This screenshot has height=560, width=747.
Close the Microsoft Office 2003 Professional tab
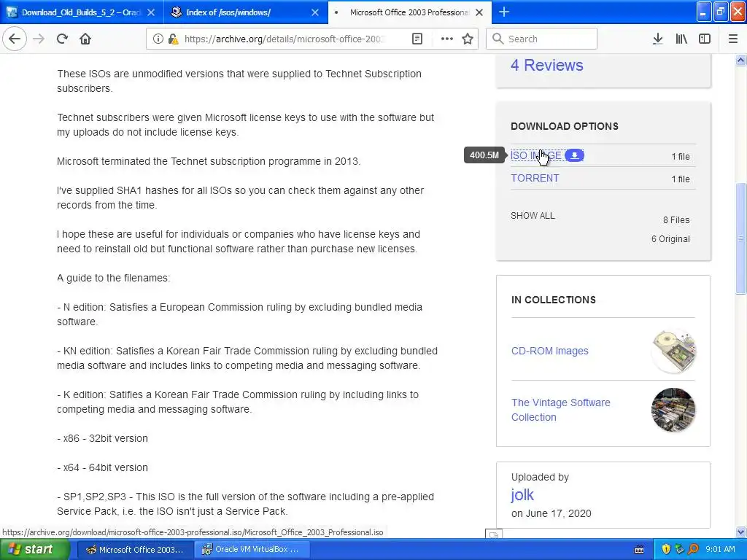(479, 12)
